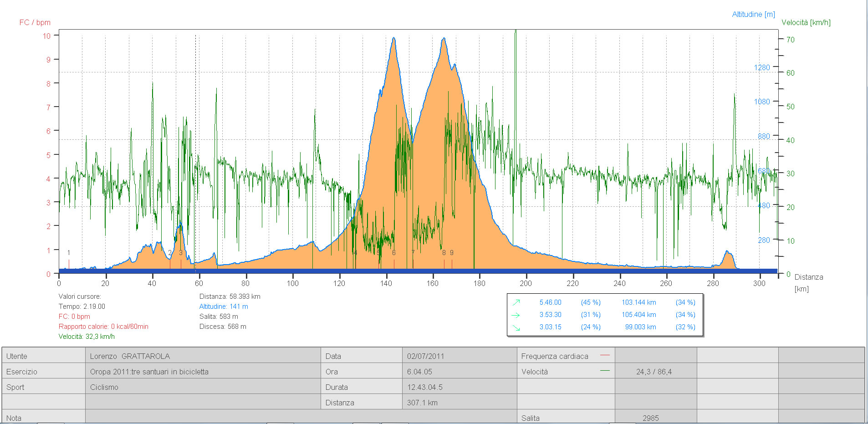This screenshot has width=868, height=424.
Task: Select the Frequenza cardiaca legend line
Action: coord(605,355)
